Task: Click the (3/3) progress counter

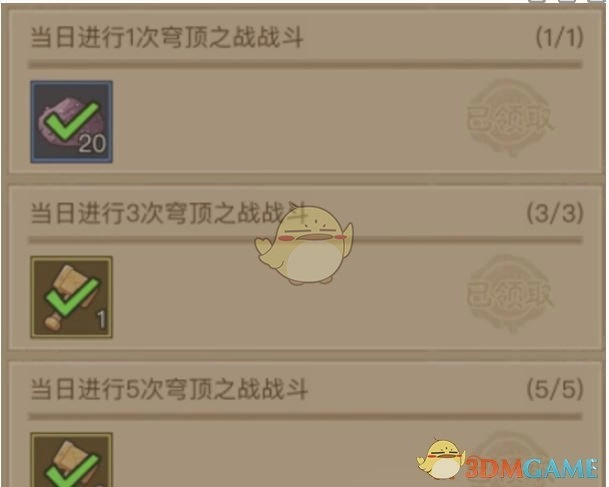Action: tap(555, 213)
